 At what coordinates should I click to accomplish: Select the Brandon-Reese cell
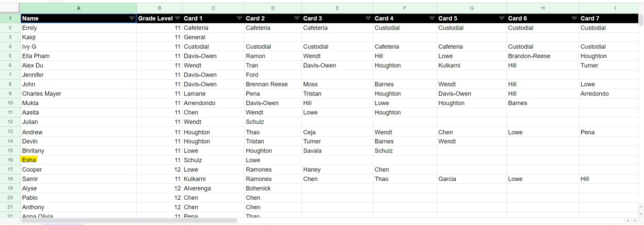[529, 56]
